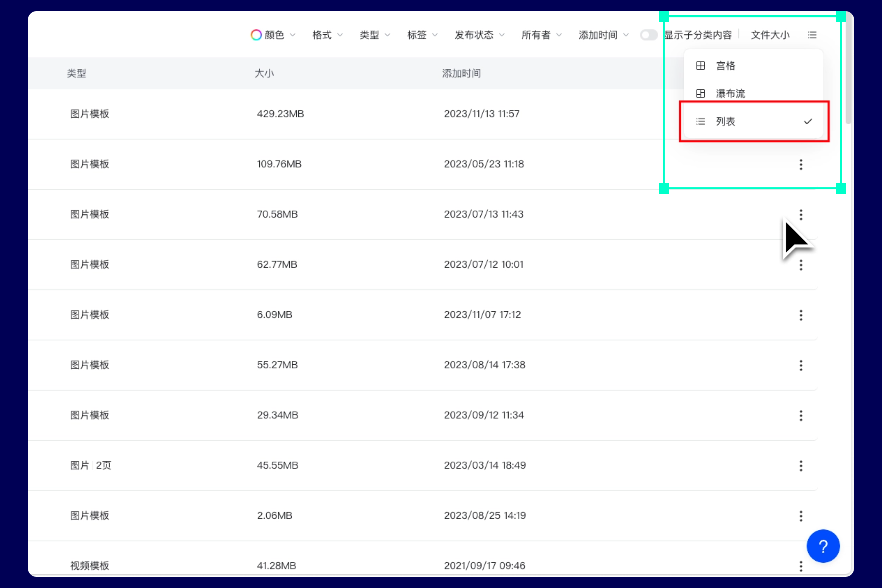Click the 2023/08/14 17:38 date cell
Viewport: 882px width, 588px height.
click(485, 365)
